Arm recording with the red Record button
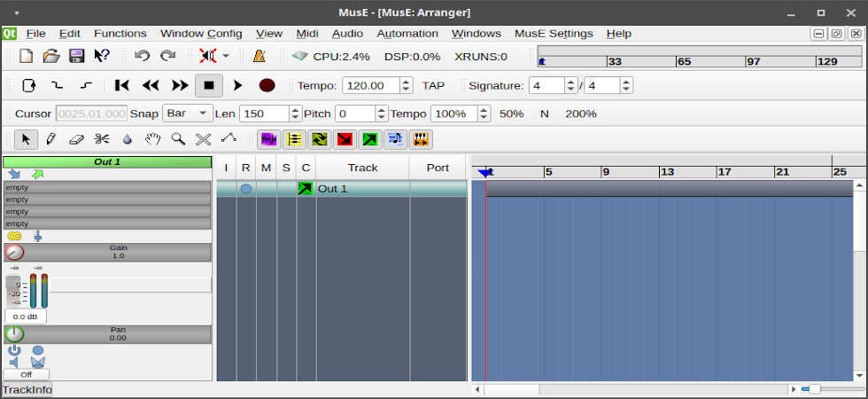 click(x=267, y=85)
